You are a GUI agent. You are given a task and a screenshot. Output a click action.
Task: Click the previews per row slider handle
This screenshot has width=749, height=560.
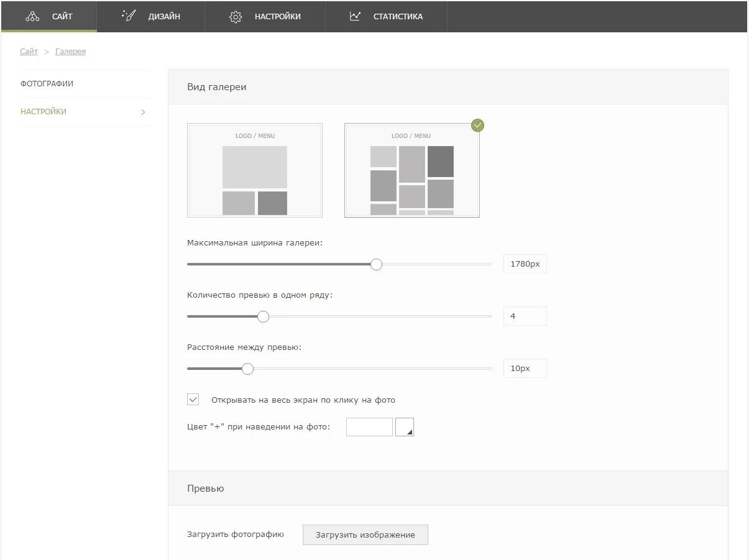point(263,316)
